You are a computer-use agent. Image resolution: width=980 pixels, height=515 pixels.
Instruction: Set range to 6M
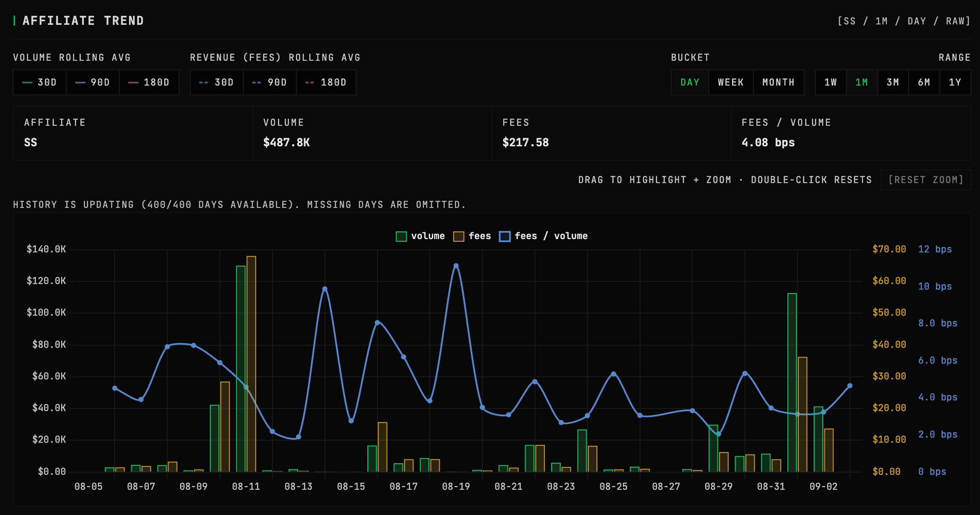[x=924, y=82]
